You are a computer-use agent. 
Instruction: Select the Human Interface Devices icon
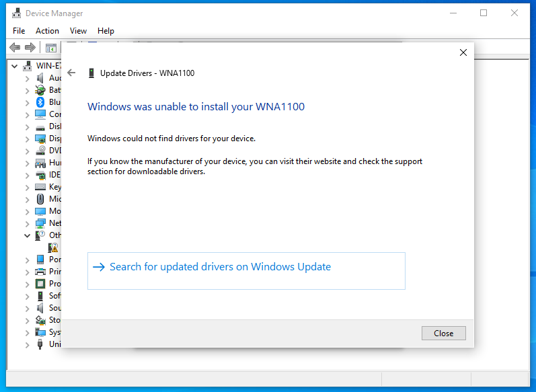point(40,163)
